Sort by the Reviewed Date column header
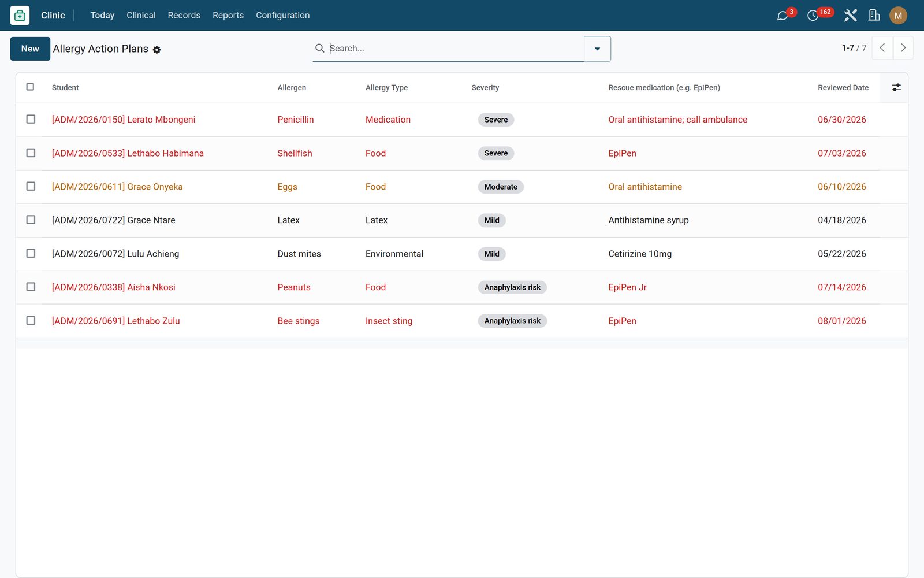This screenshot has width=924, height=578. coord(843,88)
